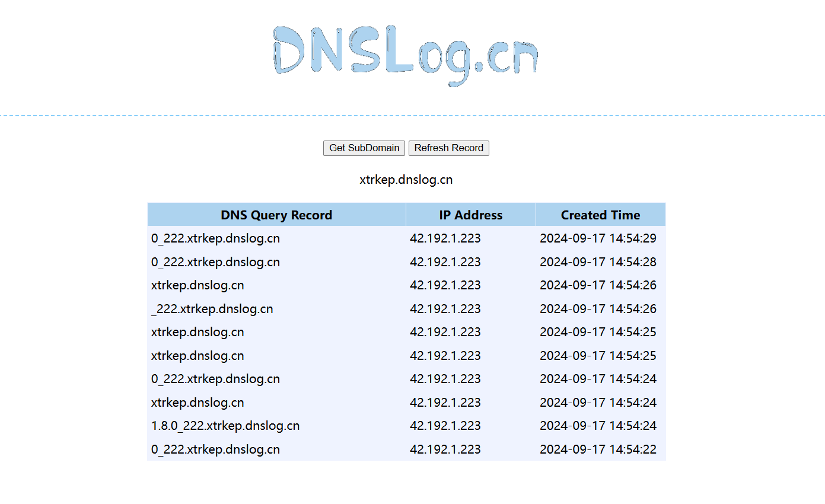Select the xtrkep.dnslog.cn subdomain text above the table
Image resolution: width=825 pixels, height=504 pixels.
(x=406, y=180)
